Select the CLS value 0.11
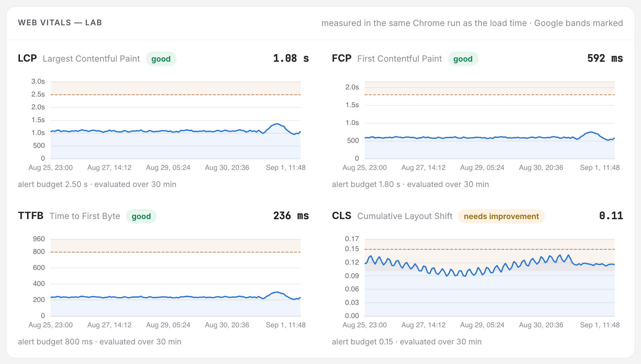This screenshot has width=641, height=364. point(611,216)
